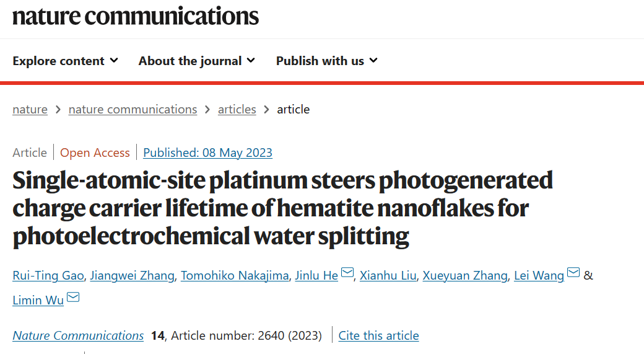This screenshot has width=644, height=354.
Task: Click the nature communications journal logo
Action: 136,16
